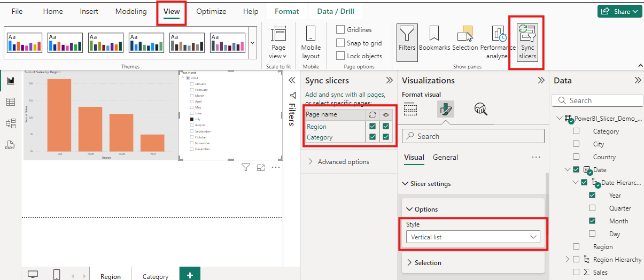Enable the Gridlines checkbox
This screenshot has width=644, height=280.
[340, 30]
